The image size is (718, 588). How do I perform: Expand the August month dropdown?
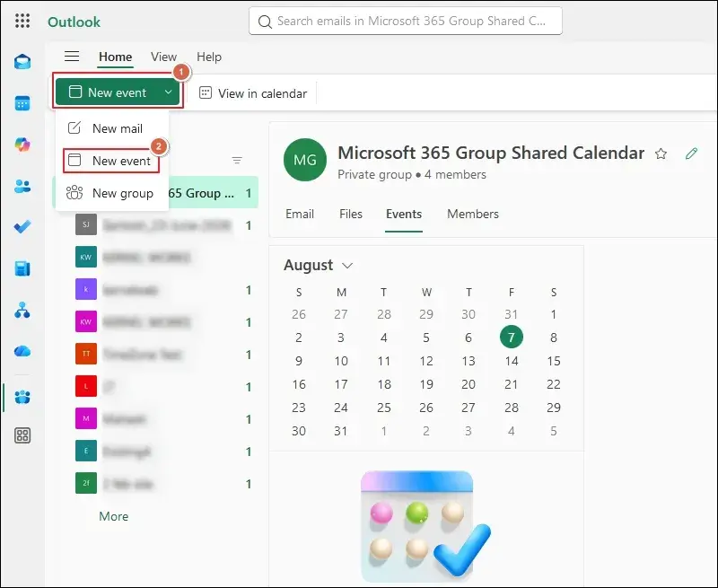(x=347, y=266)
